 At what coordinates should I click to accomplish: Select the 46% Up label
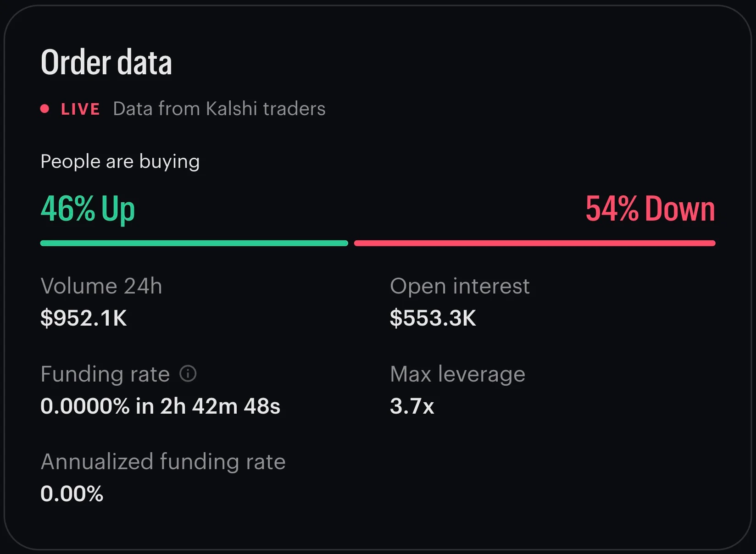pyautogui.click(x=88, y=209)
